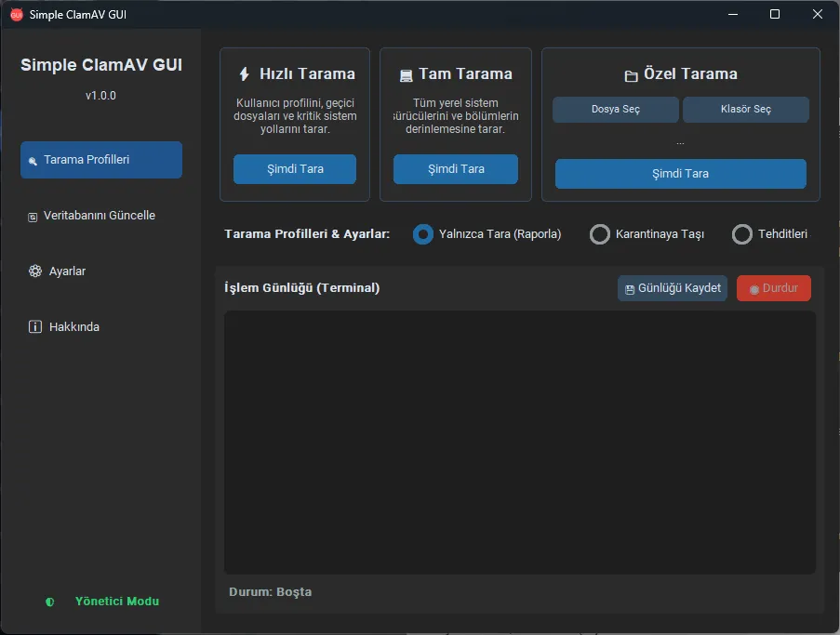Choose a file with Dosya Seç
840x635 pixels.
click(x=616, y=109)
